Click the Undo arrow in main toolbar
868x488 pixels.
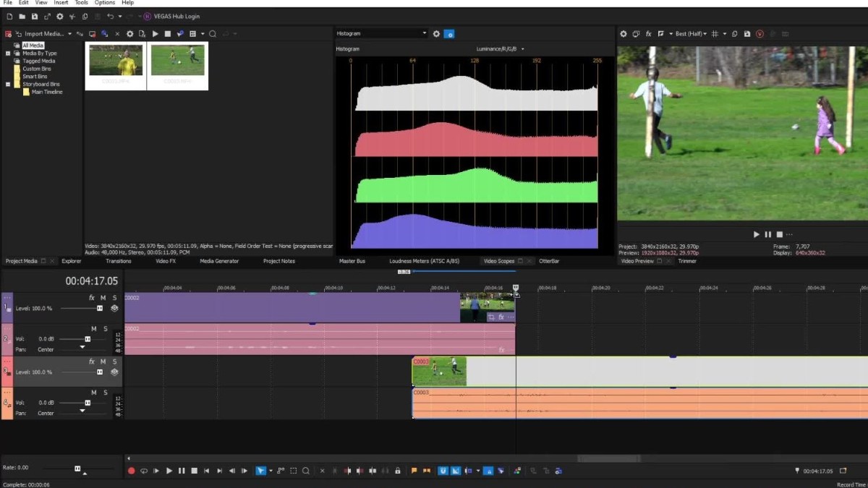pos(110,16)
